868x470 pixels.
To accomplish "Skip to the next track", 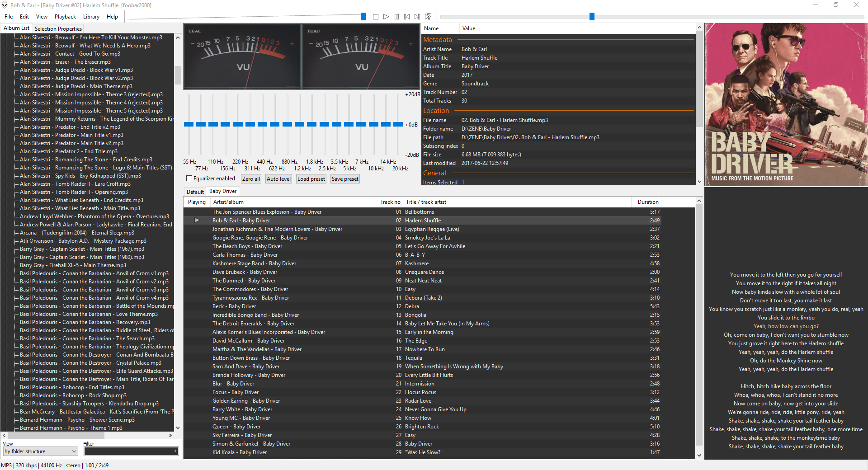I will 417,17.
